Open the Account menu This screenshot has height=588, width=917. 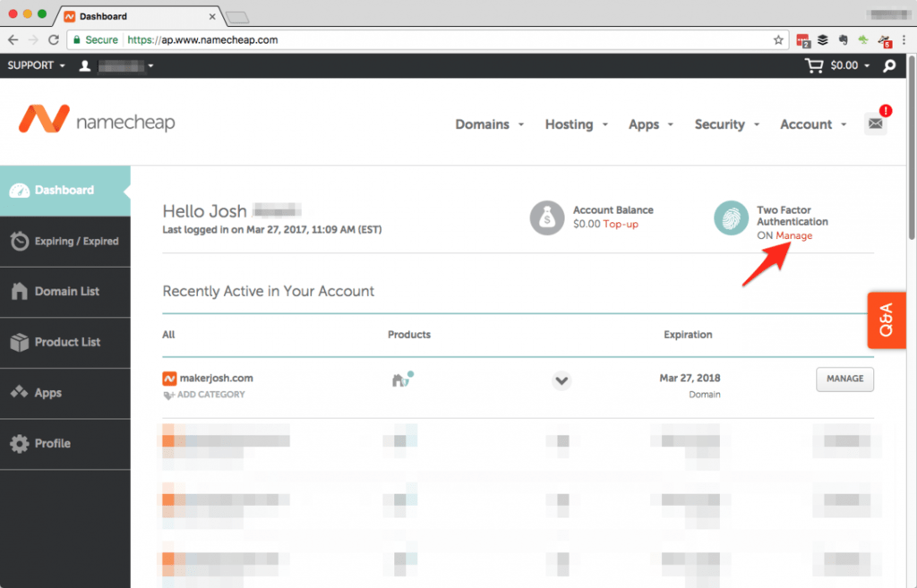click(813, 124)
